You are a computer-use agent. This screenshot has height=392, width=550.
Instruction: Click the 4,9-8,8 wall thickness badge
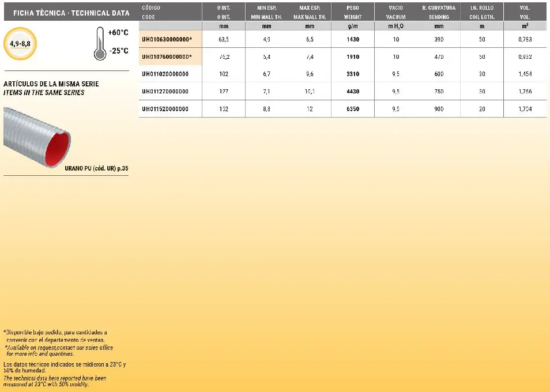20,44
